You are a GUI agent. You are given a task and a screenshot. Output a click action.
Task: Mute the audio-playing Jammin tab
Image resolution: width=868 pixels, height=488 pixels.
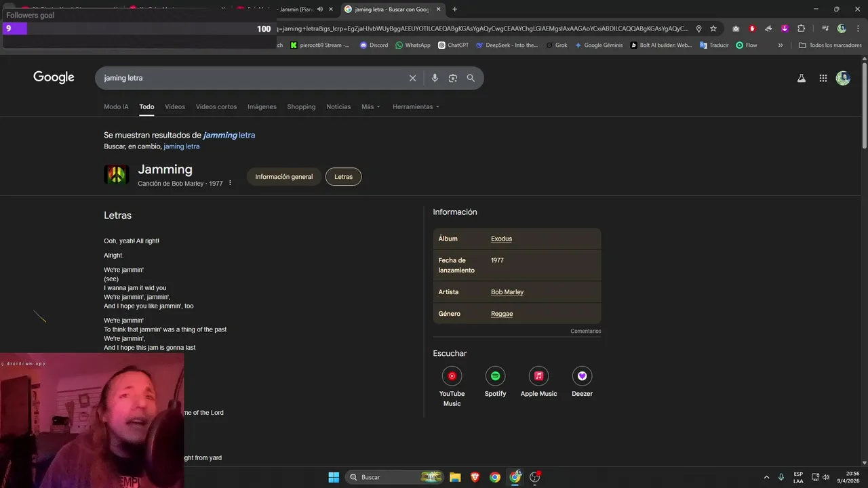pos(319,9)
